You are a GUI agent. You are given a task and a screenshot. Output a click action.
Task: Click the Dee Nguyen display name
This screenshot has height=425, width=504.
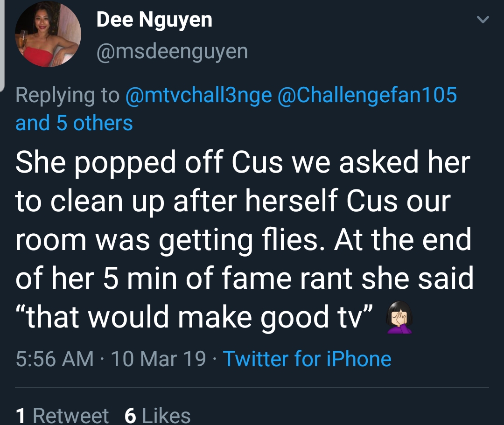[x=154, y=20]
